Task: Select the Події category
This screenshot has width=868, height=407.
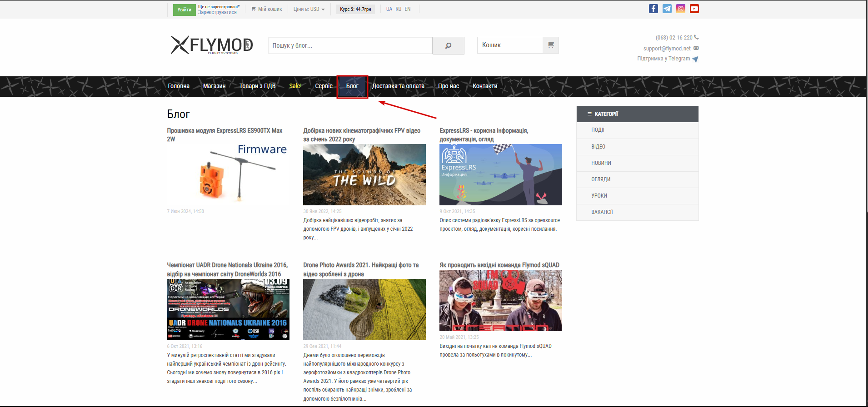Action: (638, 130)
